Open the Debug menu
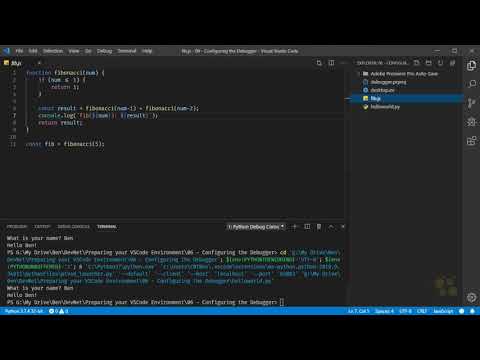Viewport: 480px width, 360px height. point(104,51)
